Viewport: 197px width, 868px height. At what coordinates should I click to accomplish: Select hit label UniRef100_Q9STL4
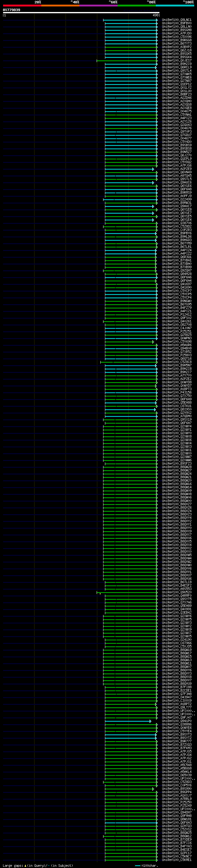[176, 71]
